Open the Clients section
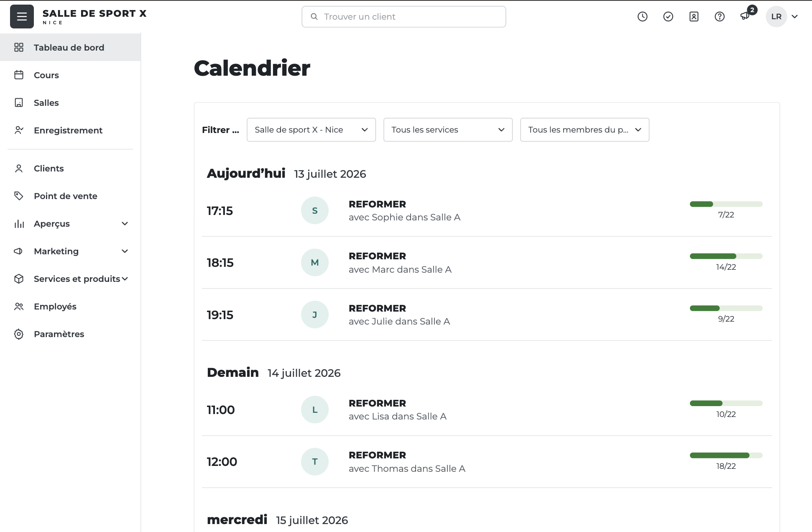Screen dimensions: 812x532 click(x=70, y=168)
